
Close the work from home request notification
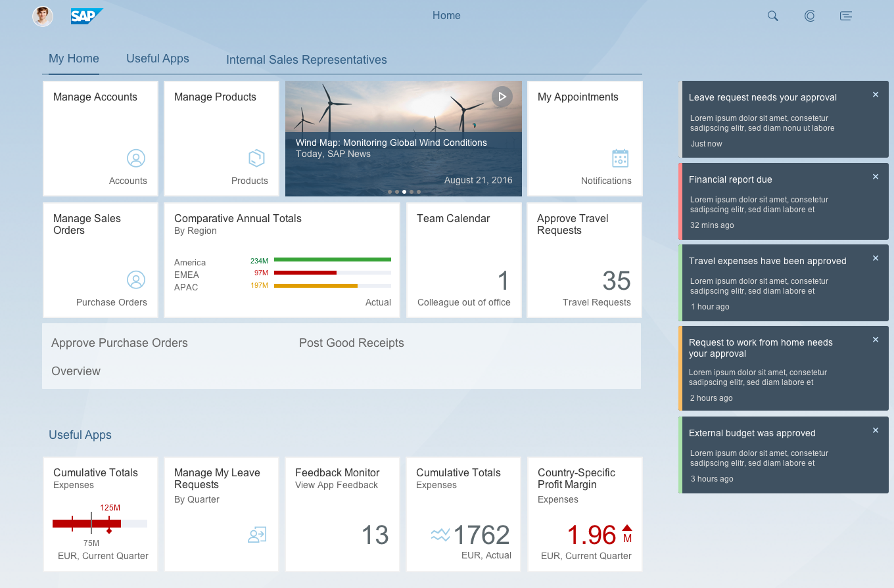coord(876,340)
